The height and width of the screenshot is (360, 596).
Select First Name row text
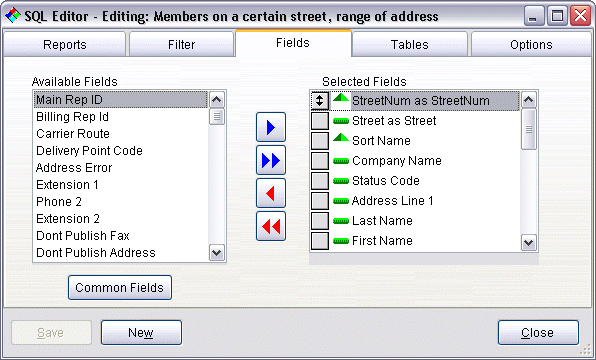(382, 241)
